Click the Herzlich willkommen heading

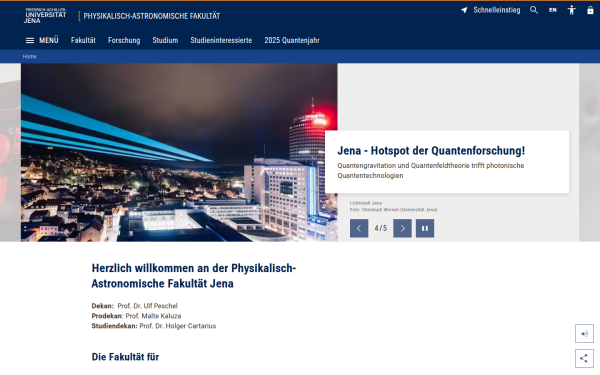click(x=194, y=276)
